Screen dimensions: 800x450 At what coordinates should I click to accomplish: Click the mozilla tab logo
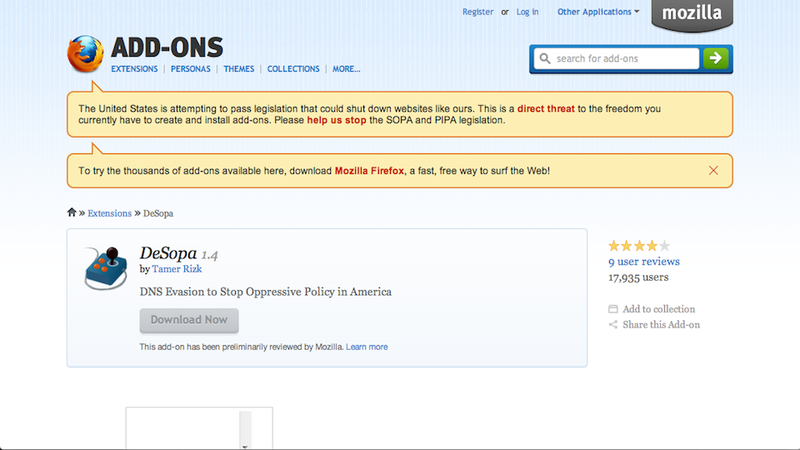click(x=692, y=14)
